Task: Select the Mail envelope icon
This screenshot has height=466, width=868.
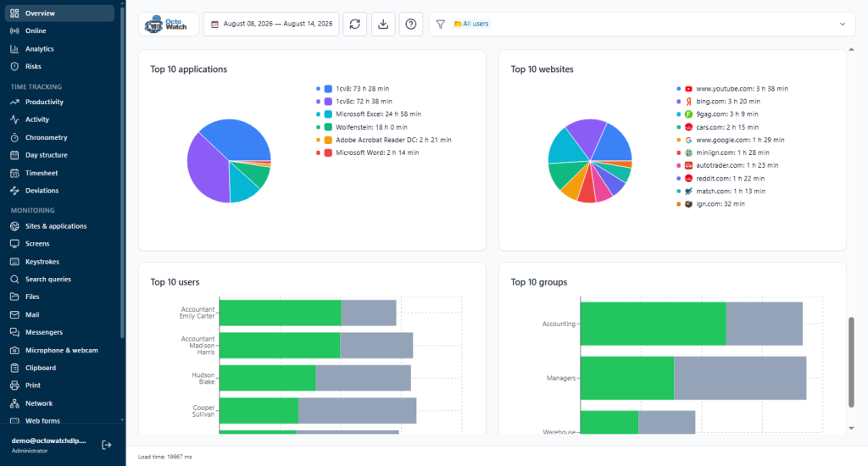Action: (x=14, y=314)
